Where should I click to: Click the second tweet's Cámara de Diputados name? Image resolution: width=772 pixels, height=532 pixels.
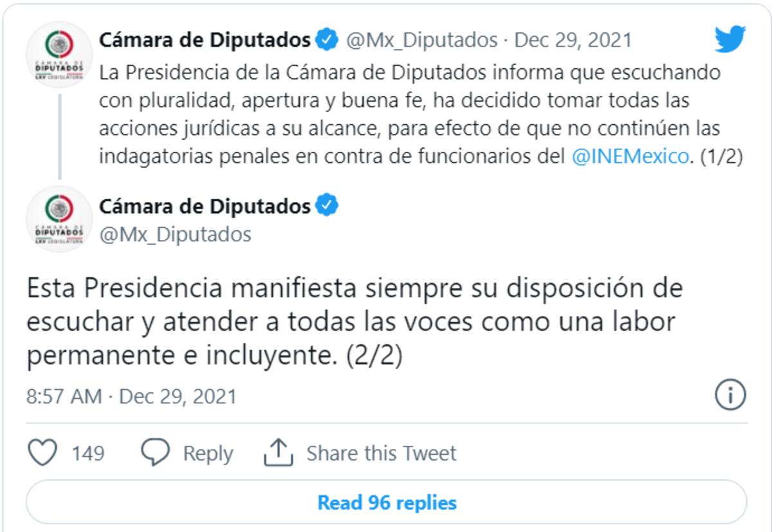coord(205,206)
